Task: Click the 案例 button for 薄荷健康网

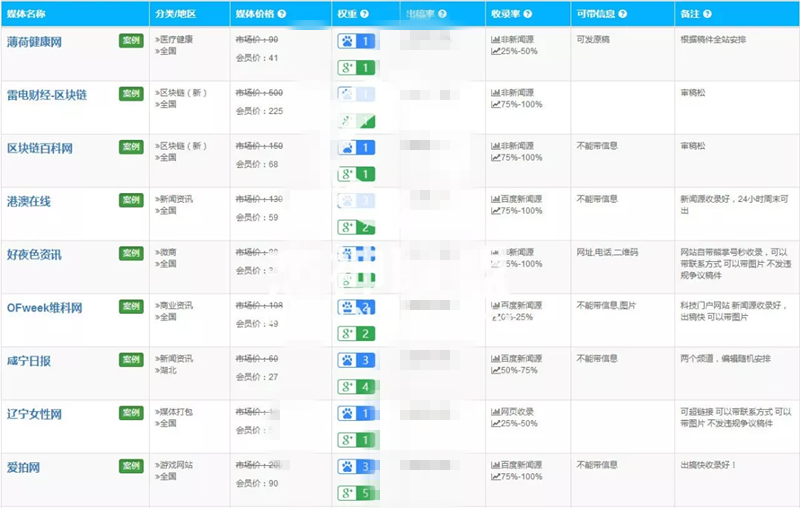Action: (x=131, y=40)
